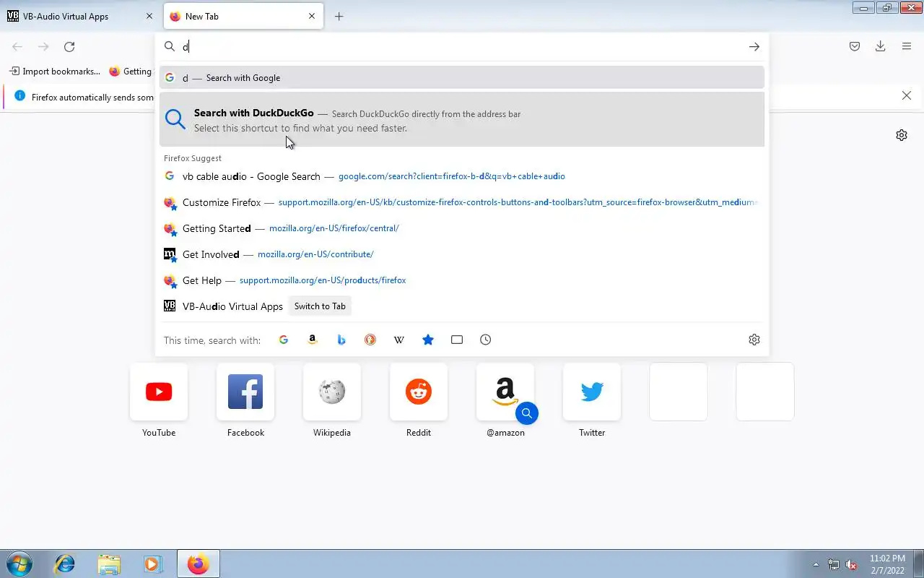
Task: Open the Windows Start menu
Action: 19,564
